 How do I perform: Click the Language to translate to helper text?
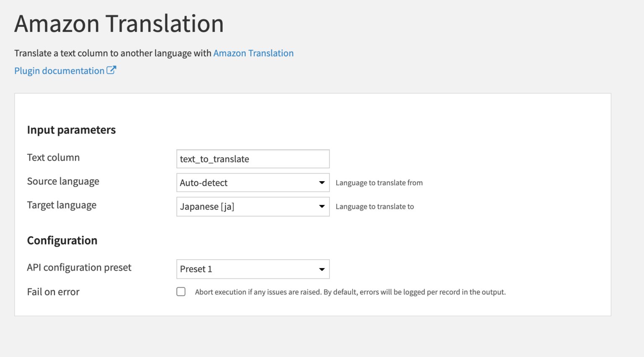point(374,206)
